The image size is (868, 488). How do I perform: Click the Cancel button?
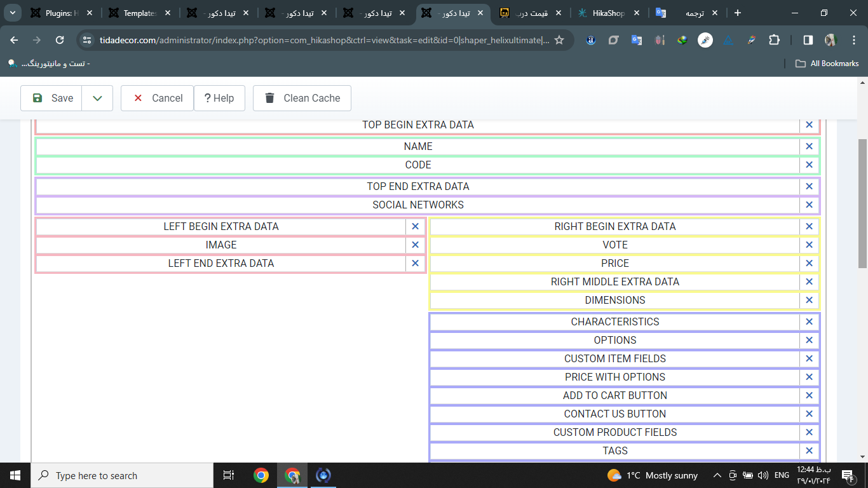coord(157,98)
